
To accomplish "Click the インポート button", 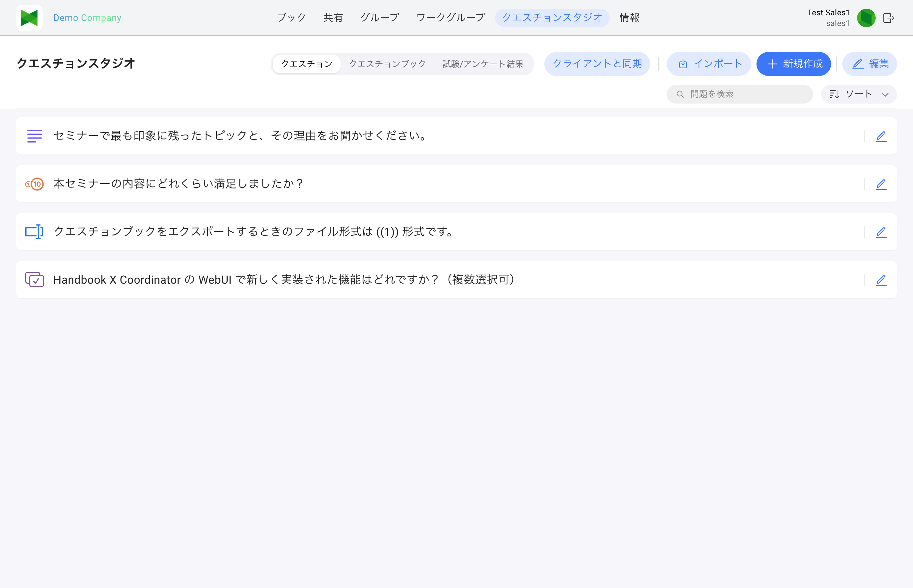I will pos(709,64).
